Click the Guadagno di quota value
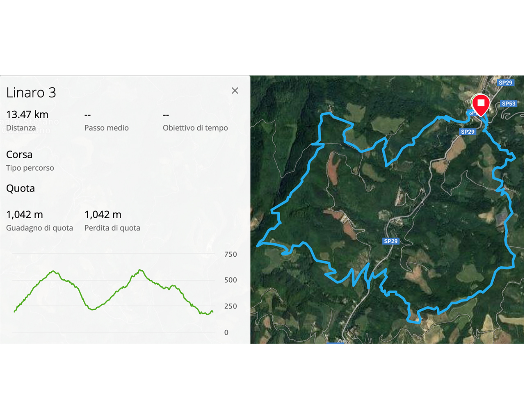The width and height of the screenshot is (525, 420). [25, 215]
